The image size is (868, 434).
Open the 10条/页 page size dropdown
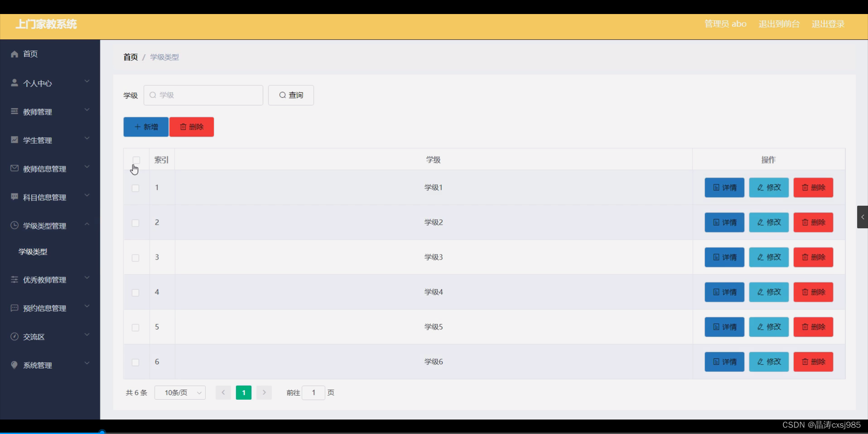pyautogui.click(x=179, y=392)
